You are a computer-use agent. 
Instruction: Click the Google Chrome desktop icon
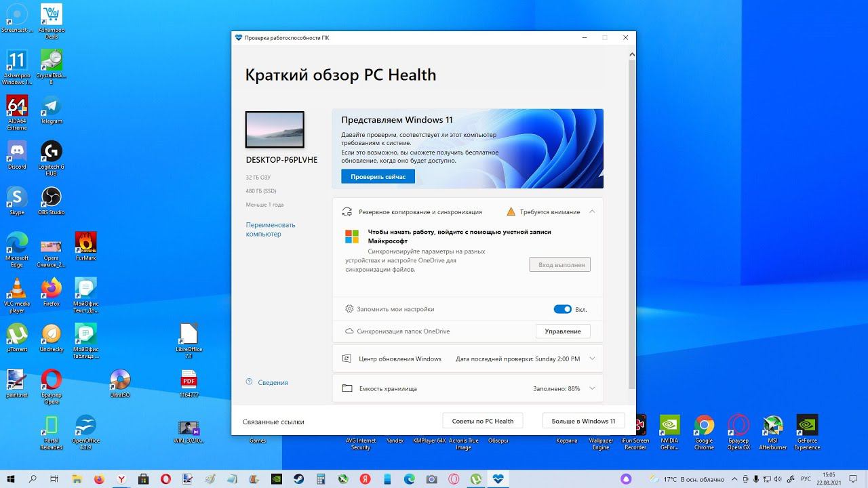coord(704,432)
